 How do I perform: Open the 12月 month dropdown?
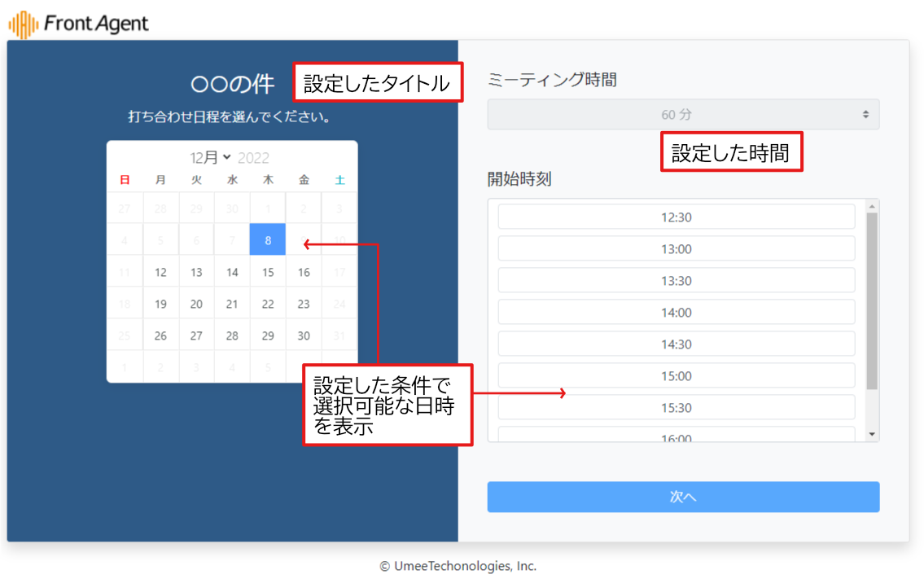pyautogui.click(x=211, y=157)
